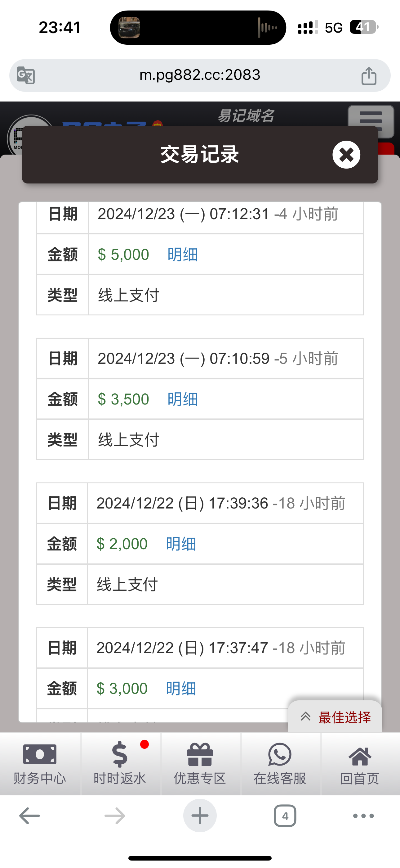View 明细 for the $2,000 transaction
Screen dimensions: 400x868
tap(181, 544)
